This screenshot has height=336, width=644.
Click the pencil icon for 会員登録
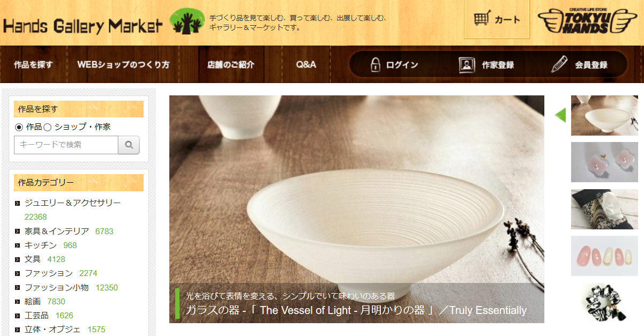point(559,64)
